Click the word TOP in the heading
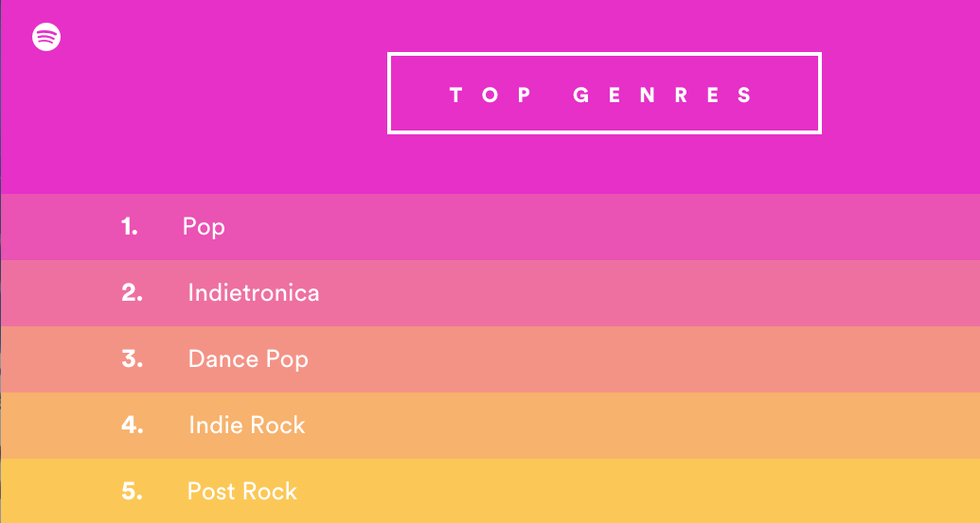This screenshot has width=980, height=523. 490,96
